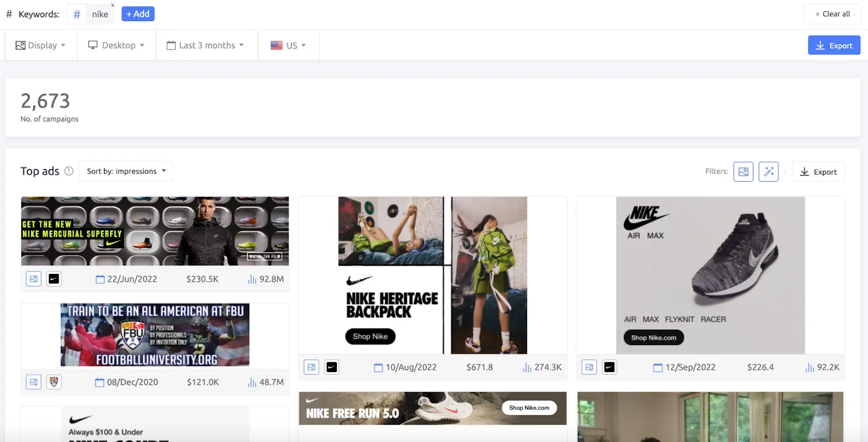Click impressions chart icon beside 92.8M
Image resolution: width=868 pixels, height=442 pixels.
point(252,279)
